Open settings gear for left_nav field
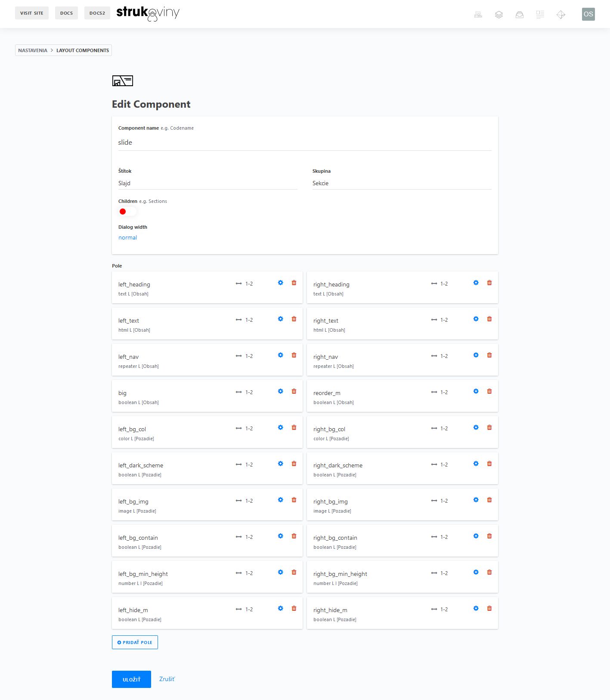 (281, 355)
